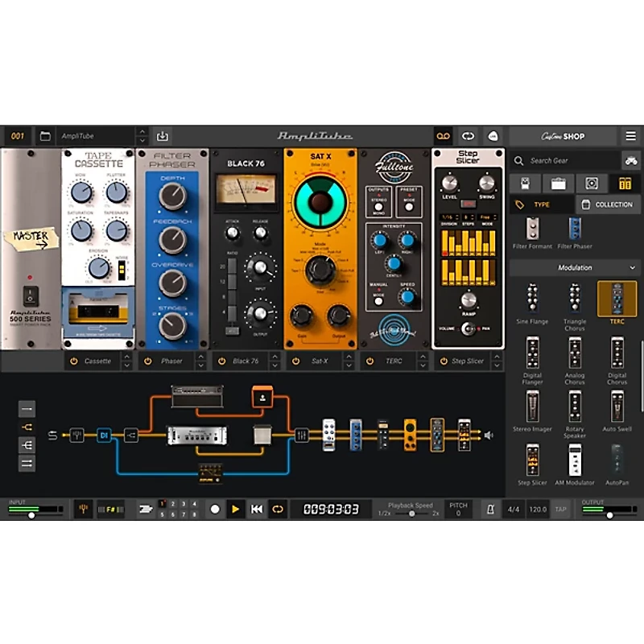Open the hamburger menu at top right
Image resolution: width=644 pixels, height=644 pixels.
pyautogui.click(x=632, y=135)
